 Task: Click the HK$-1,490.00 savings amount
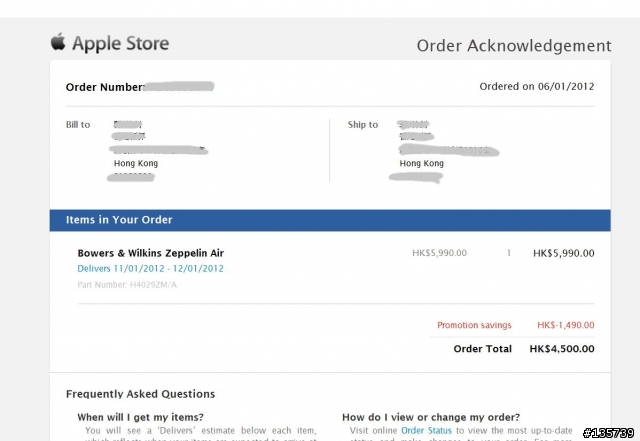coord(566,325)
